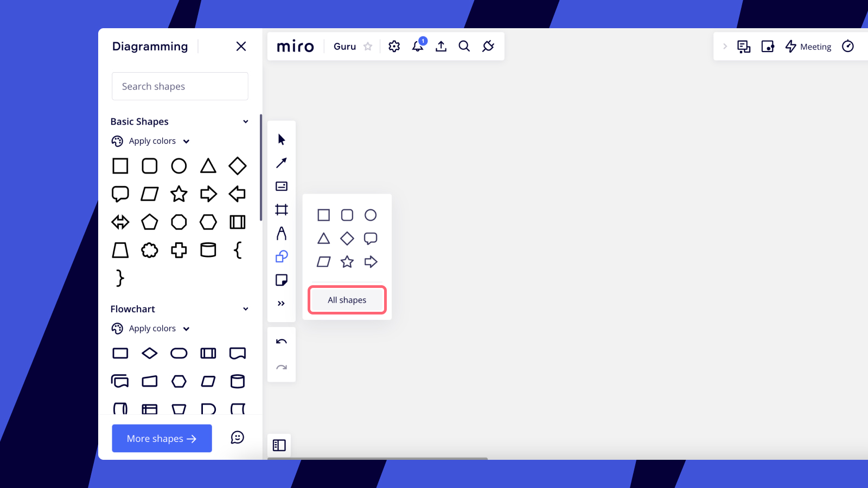Select the cursor select tool

(x=282, y=139)
